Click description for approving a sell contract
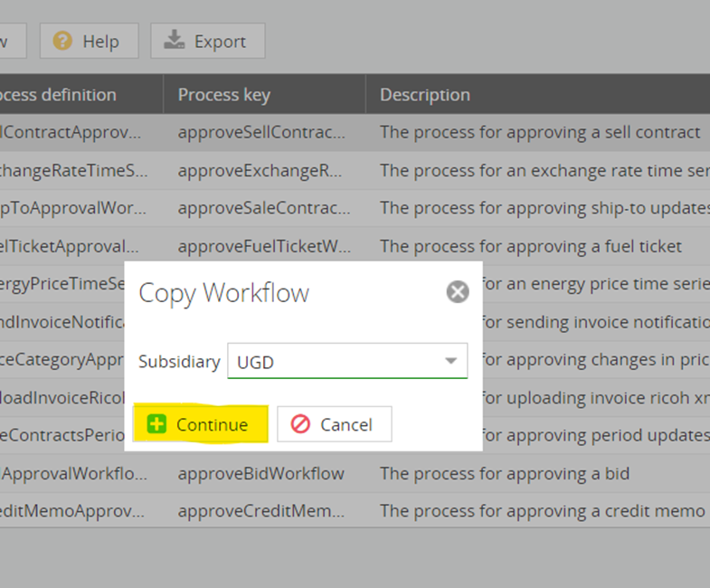This screenshot has height=588, width=710. pyautogui.click(x=540, y=132)
